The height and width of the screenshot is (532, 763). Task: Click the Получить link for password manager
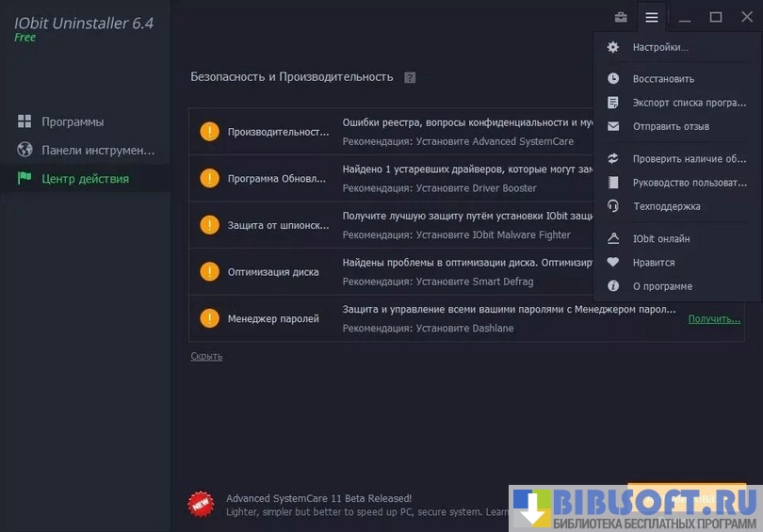click(714, 319)
